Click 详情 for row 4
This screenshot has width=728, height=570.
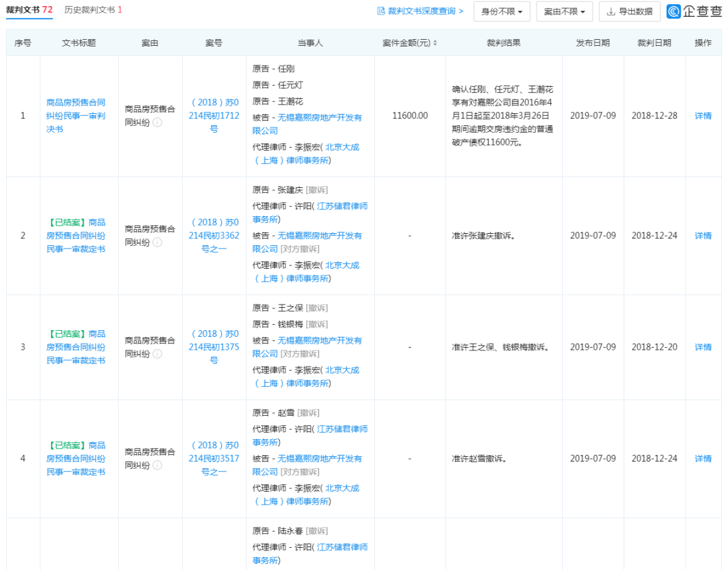pos(703,458)
